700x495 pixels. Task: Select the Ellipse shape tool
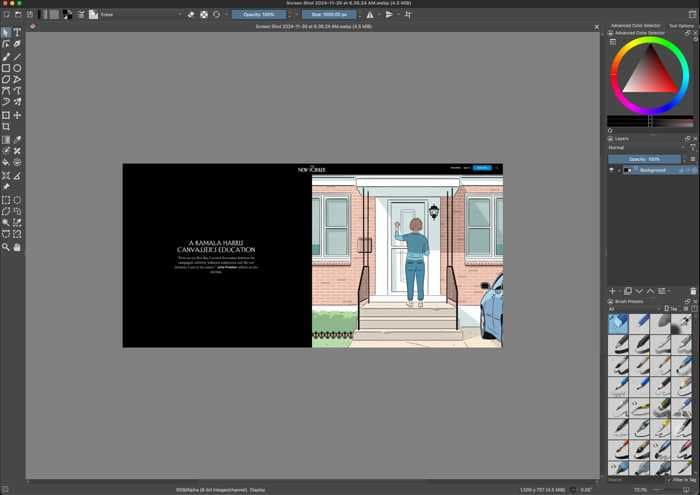coord(17,68)
